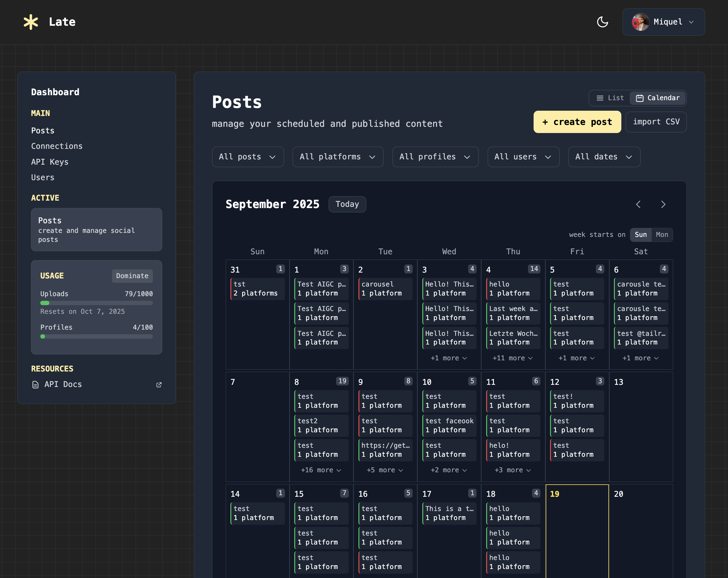The image size is (728, 578).
Task: Set week start to Mon
Action: click(x=662, y=235)
